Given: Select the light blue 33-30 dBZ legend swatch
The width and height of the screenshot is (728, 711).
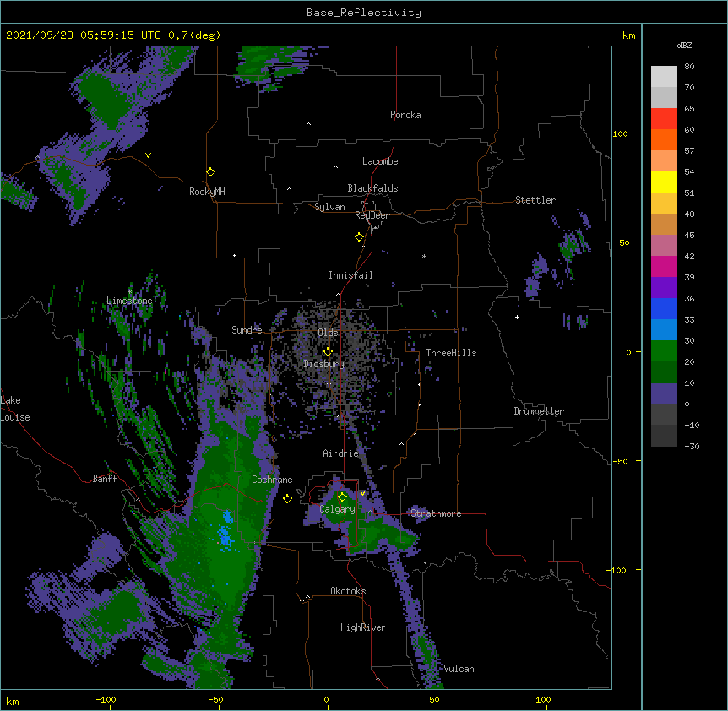Looking at the screenshot, I should 664,329.
